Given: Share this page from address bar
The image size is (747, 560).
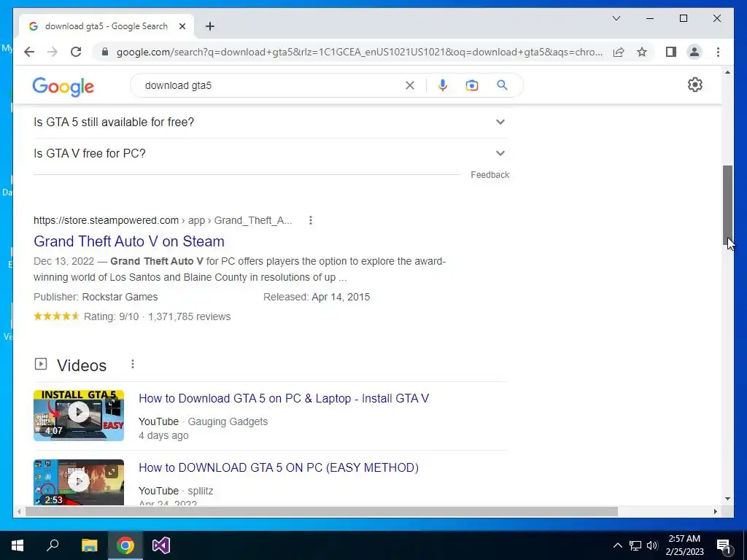Looking at the screenshot, I should tap(619, 52).
